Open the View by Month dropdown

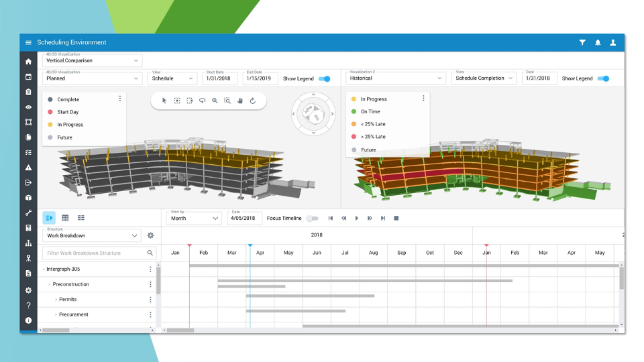click(x=194, y=219)
